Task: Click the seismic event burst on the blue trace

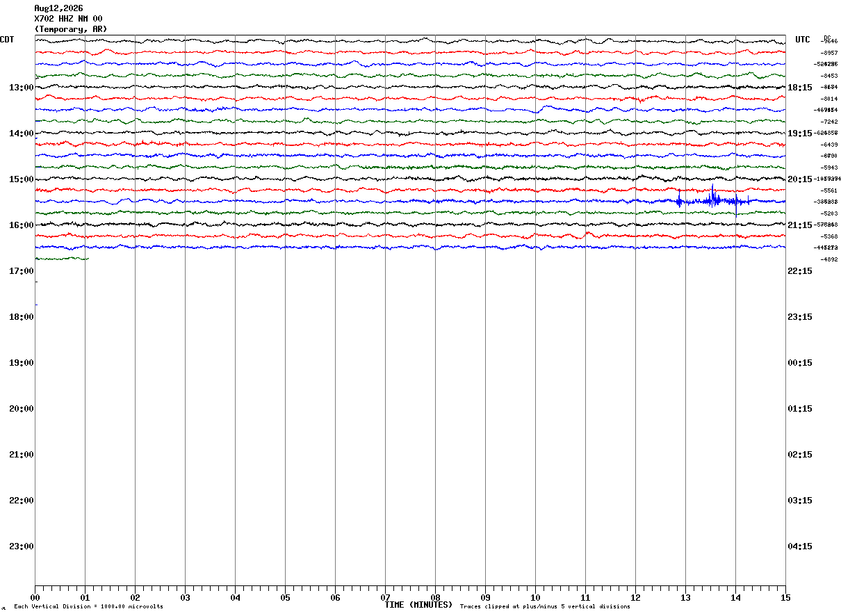Action: pos(713,200)
